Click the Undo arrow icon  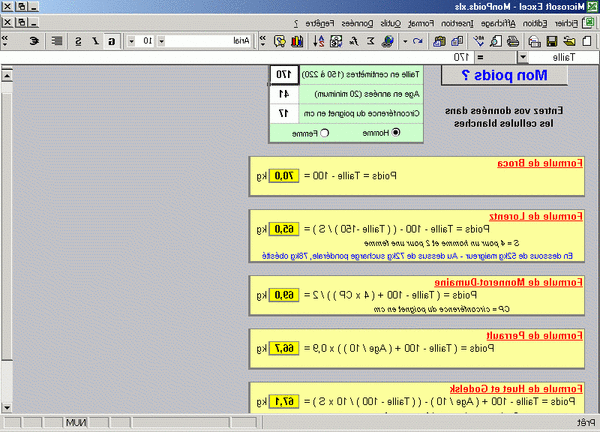[x=418, y=41]
